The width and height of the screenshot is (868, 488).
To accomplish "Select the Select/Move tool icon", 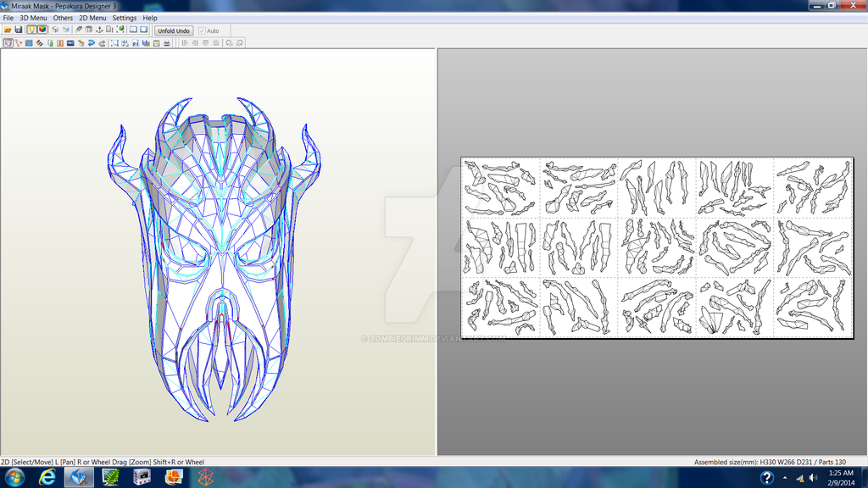I will point(8,42).
